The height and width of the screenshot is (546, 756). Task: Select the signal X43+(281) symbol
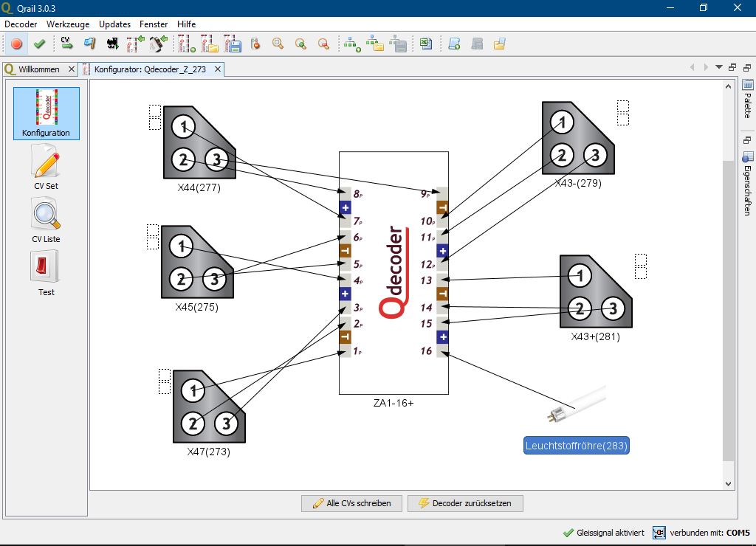[x=596, y=291]
